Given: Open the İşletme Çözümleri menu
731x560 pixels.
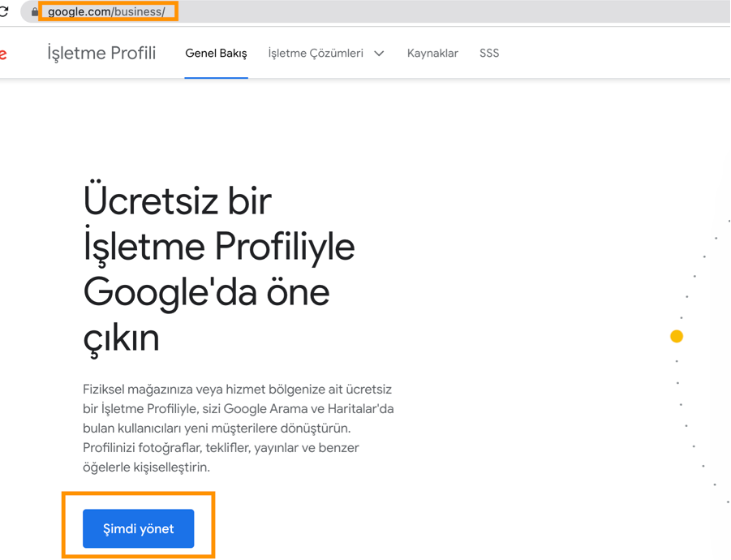Looking at the screenshot, I should (316, 53).
